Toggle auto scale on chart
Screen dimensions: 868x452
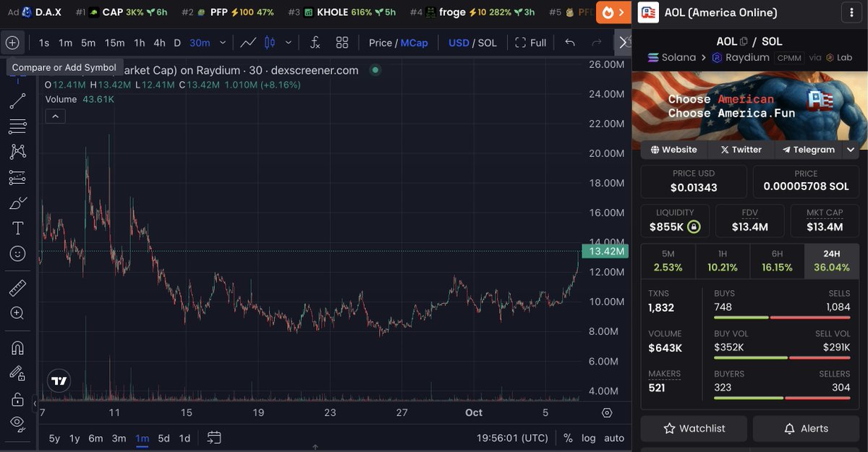(614, 438)
